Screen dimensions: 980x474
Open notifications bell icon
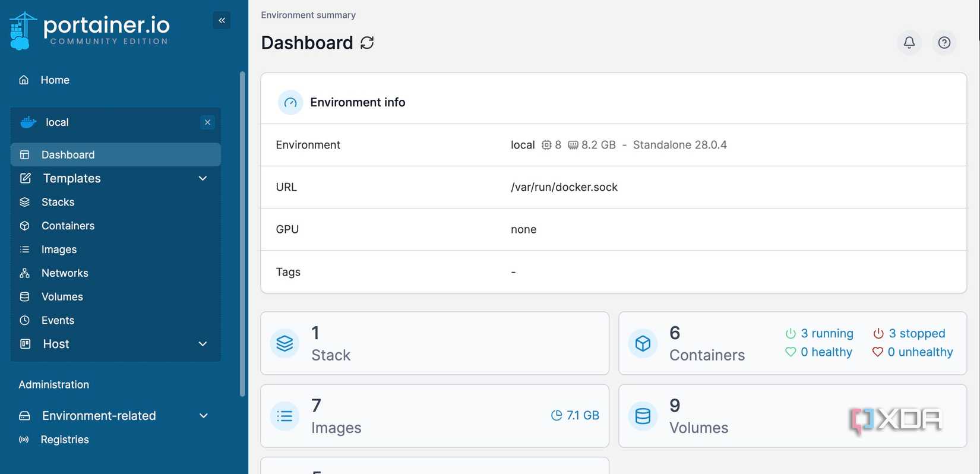pyautogui.click(x=909, y=42)
